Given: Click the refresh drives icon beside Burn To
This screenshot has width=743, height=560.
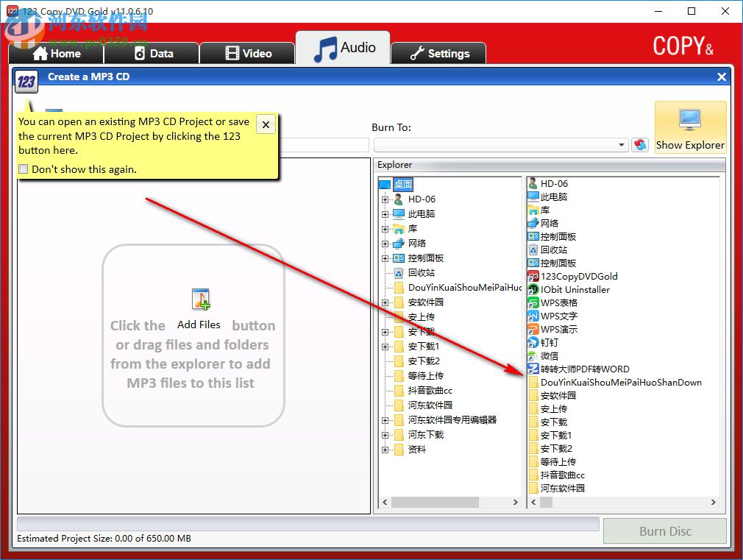Looking at the screenshot, I should [x=640, y=145].
